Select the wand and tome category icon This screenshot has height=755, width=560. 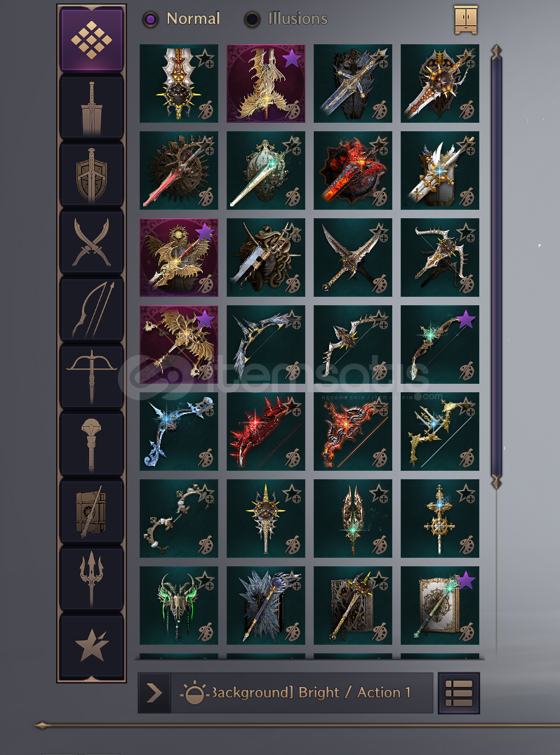91,512
